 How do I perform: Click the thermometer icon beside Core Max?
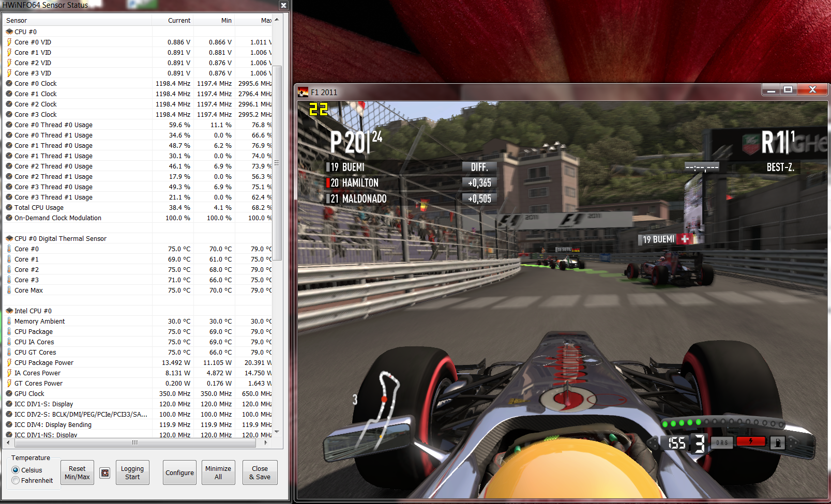pyautogui.click(x=9, y=290)
